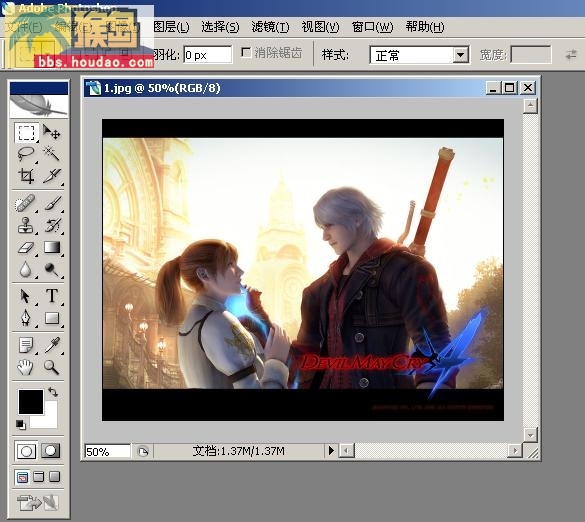Open the 选择 Select menu

point(220,27)
